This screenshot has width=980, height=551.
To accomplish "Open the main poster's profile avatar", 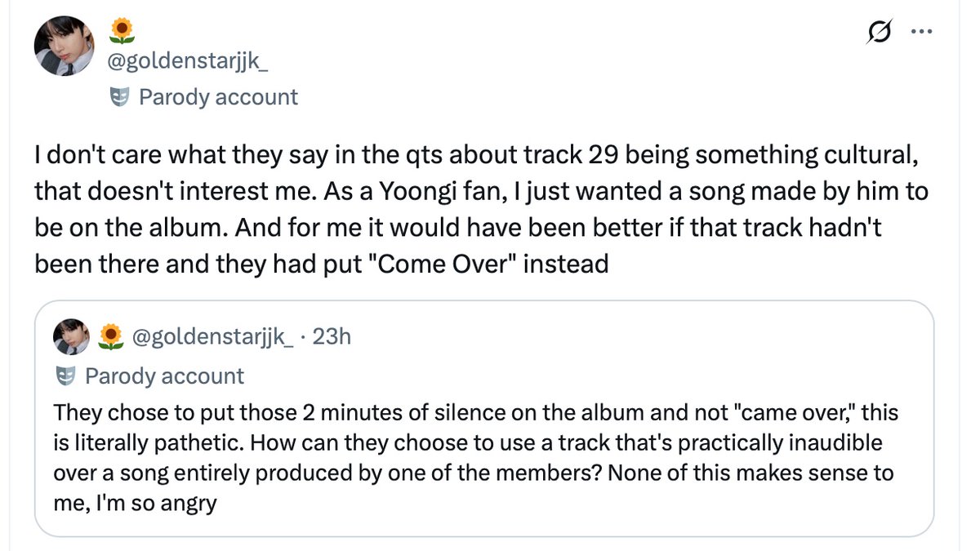I will 65,46.
